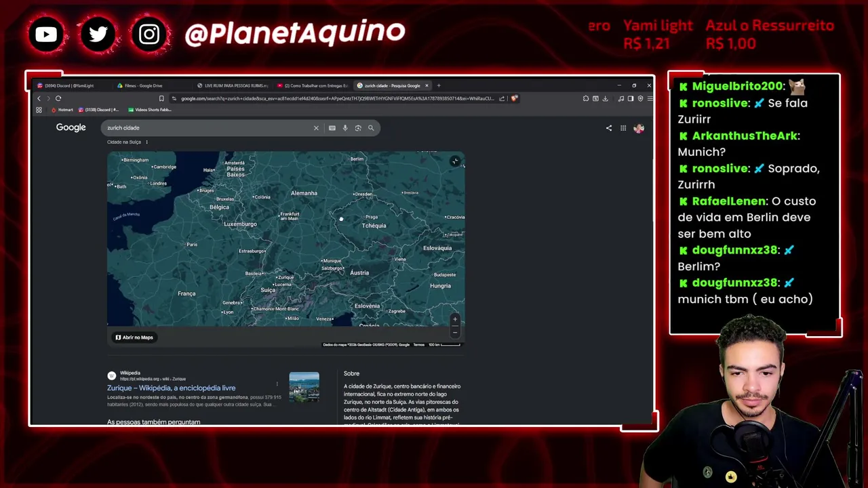Open the Wikipedia result's three-dot menu

[277, 384]
